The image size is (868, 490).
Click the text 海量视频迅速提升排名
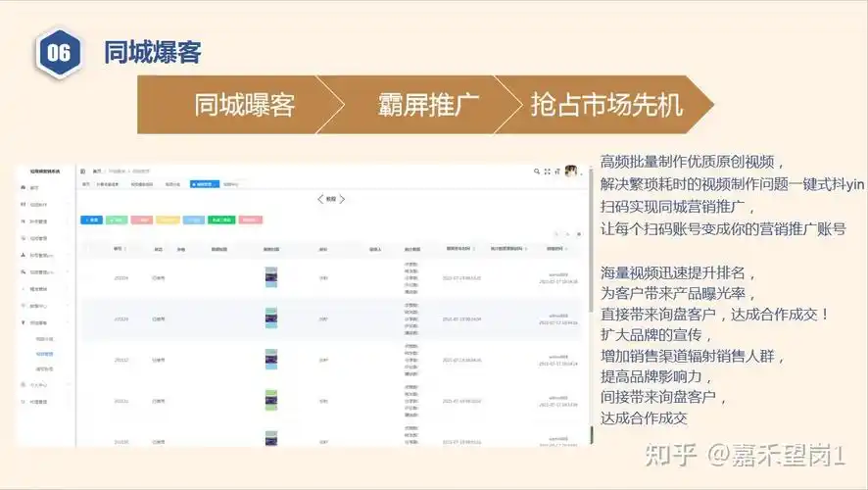(673, 272)
